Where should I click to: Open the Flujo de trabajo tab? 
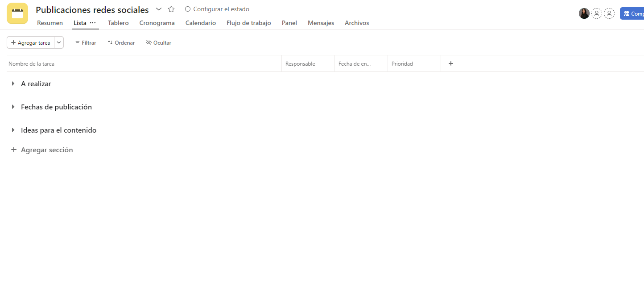[x=249, y=23]
